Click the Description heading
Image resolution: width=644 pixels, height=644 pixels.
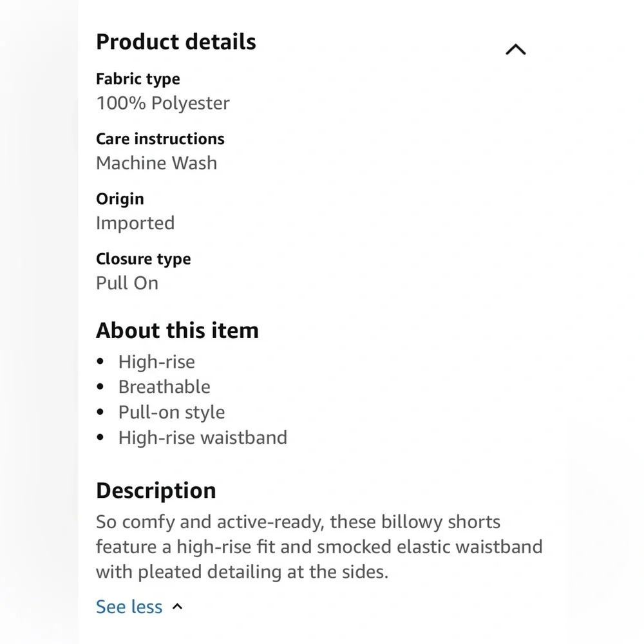(156, 491)
